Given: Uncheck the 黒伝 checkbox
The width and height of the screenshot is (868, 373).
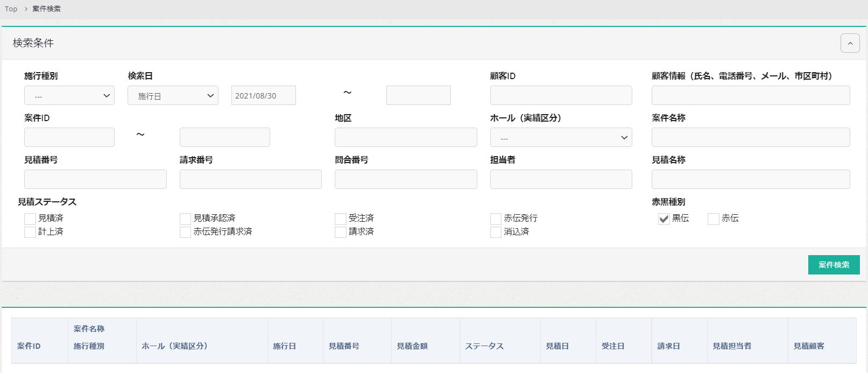Looking at the screenshot, I should pos(664,219).
